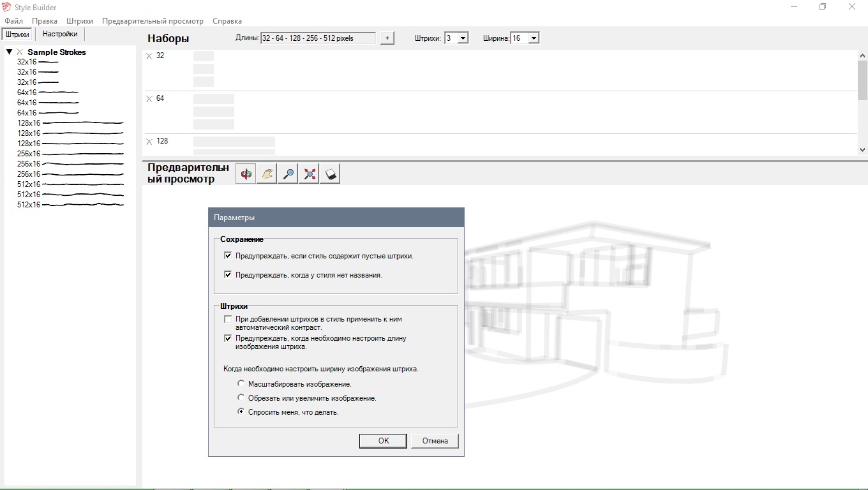Click the change preview model icon

coord(331,174)
